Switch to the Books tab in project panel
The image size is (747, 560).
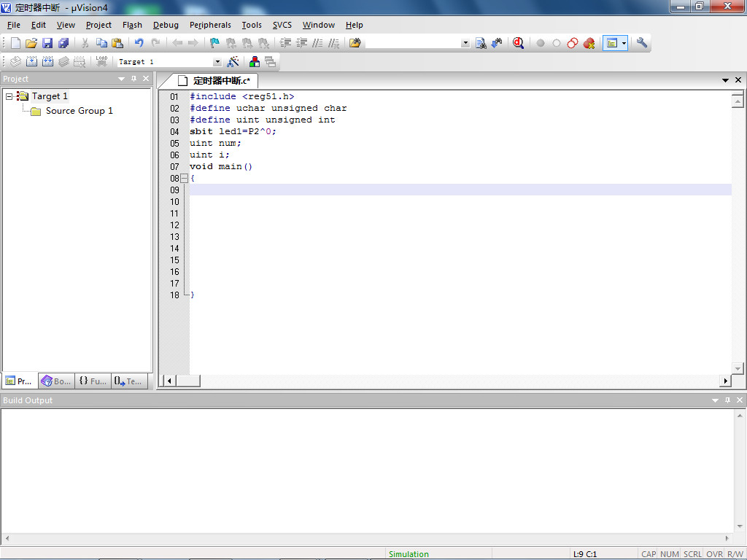(x=57, y=381)
